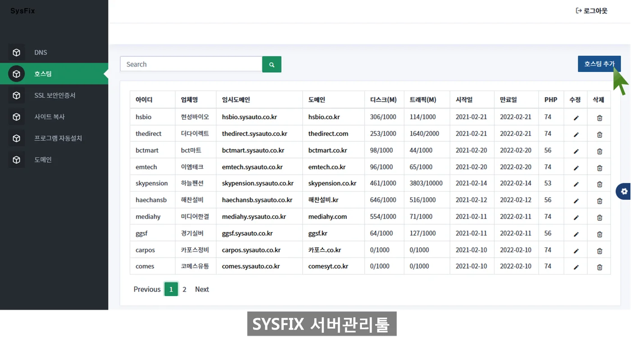The width and height of the screenshot is (644, 343).
Task: Click the cube icon beside 도메인
Action: (17, 160)
